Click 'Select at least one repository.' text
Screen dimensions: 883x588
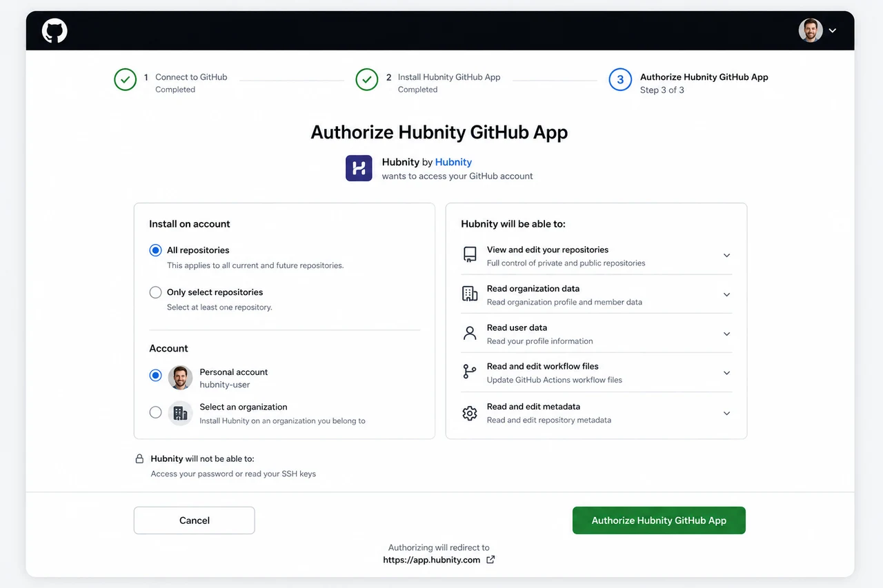[219, 307]
